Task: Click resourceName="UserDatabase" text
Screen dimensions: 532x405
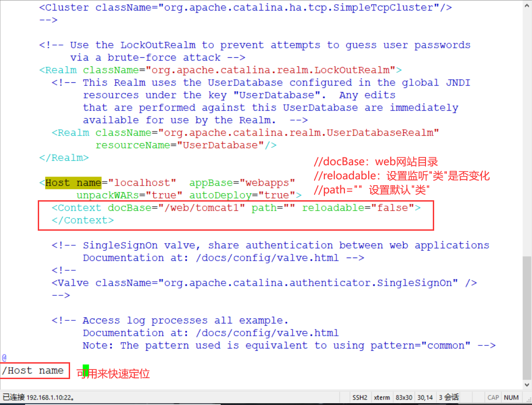Action: tap(180, 145)
